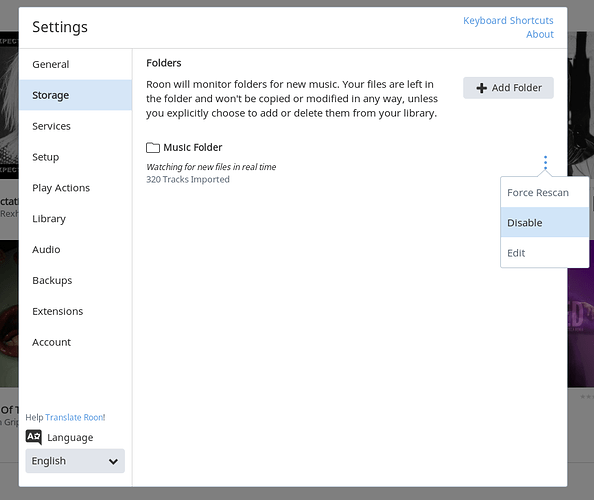Click the 320 Tracks Imported link
Screen dimensions: 594x500
(x=188, y=180)
